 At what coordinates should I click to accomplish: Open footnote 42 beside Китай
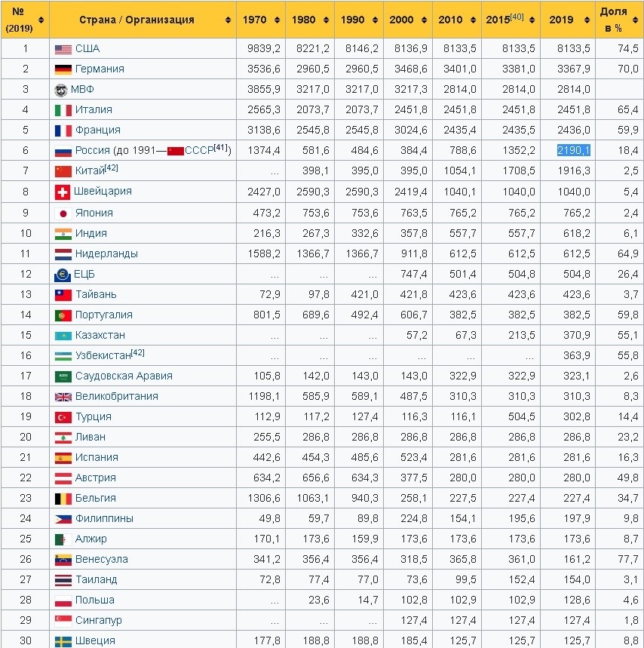point(112,168)
